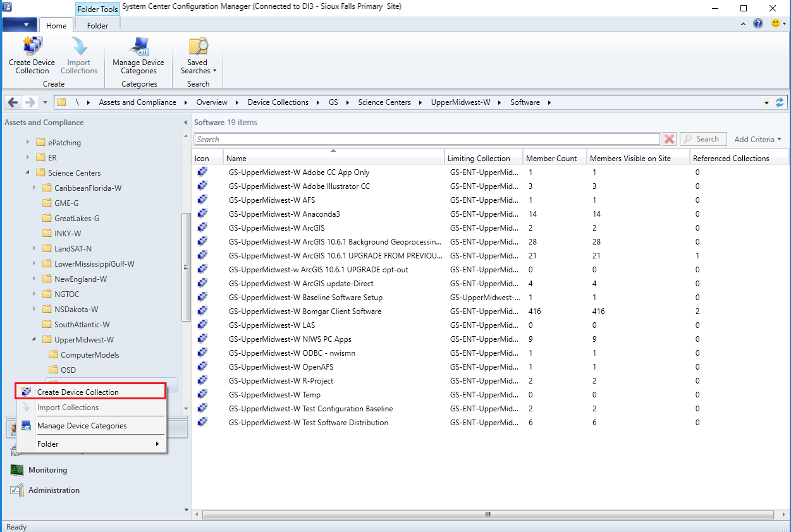The height and width of the screenshot is (532, 791).
Task: Click the Forward navigation arrow
Action: 30,102
